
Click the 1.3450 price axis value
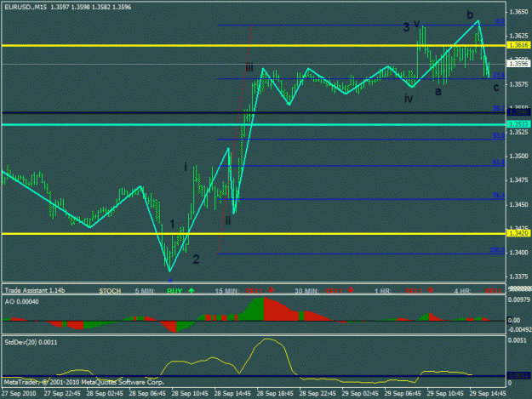(519, 205)
